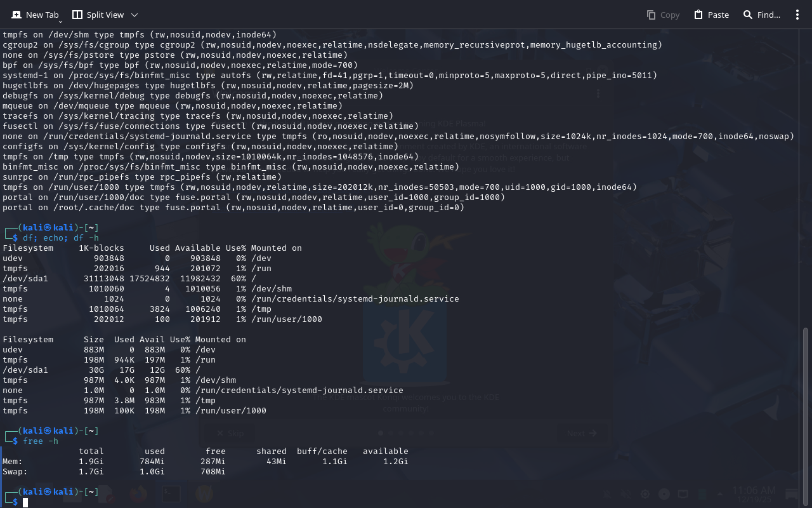Click the "buff/cache" column header
812x508 pixels.
point(322,451)
